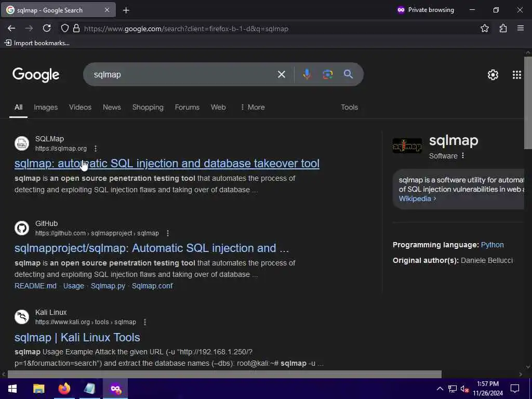The width and height of the screenshot is (532, 399).
Task: Open options menu beside the GitHub URL
Action: (168, 233)
